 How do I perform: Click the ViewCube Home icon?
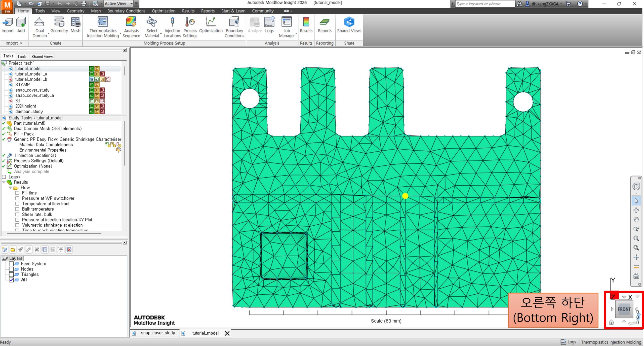pyautogui.click(x=611, y=322)
